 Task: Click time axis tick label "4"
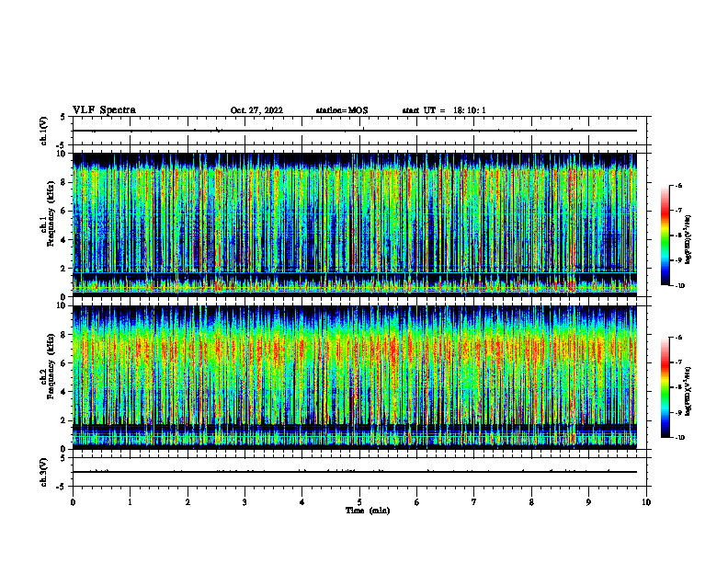(302, 502)
